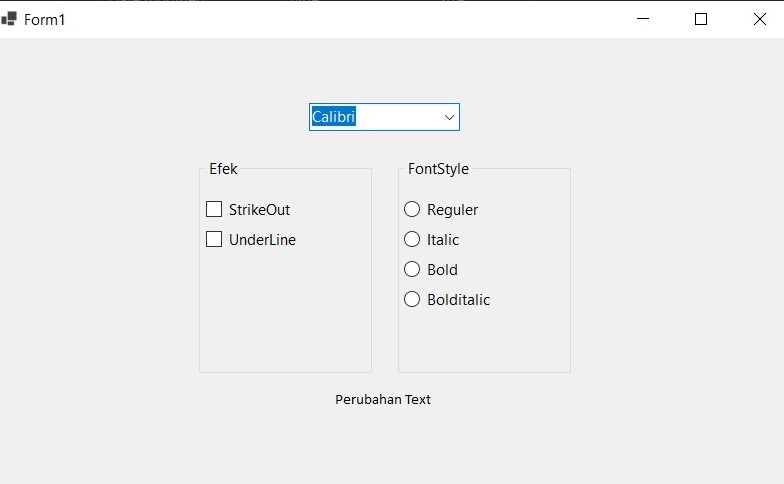The width and height of the screenshot is (784, 484).
Task: Minimize the Form1 window
Action: pyautogui.click(x=643, y=19)
